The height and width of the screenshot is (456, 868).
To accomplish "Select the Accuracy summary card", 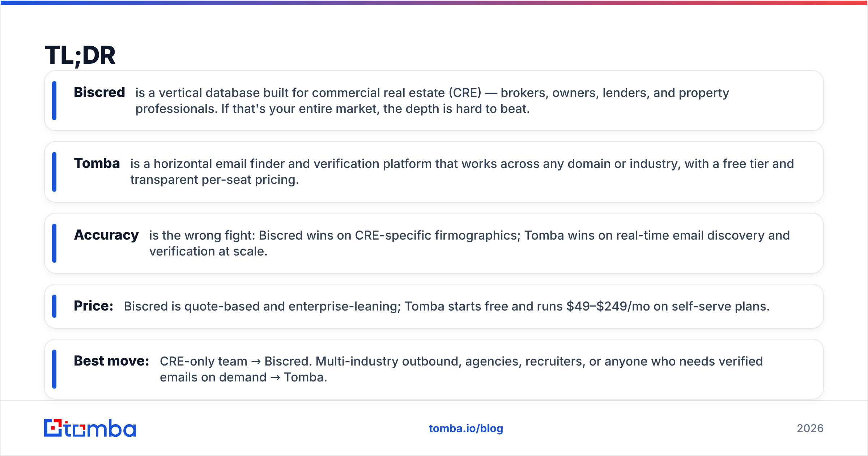I will [434, 243].
